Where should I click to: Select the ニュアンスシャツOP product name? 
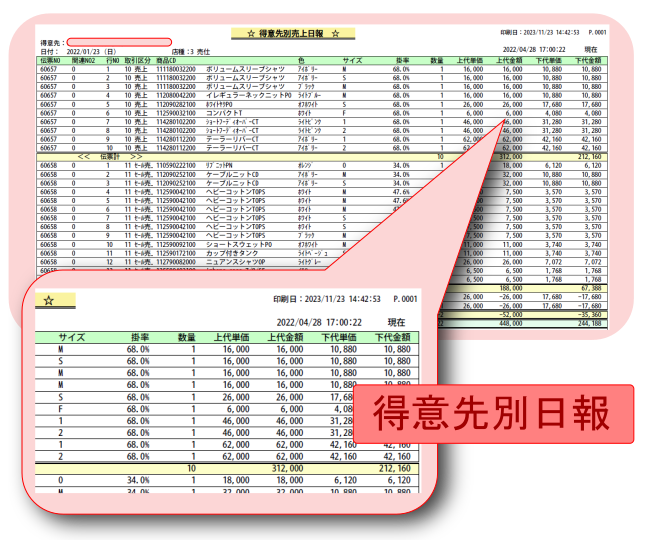(x=235, y=262)
